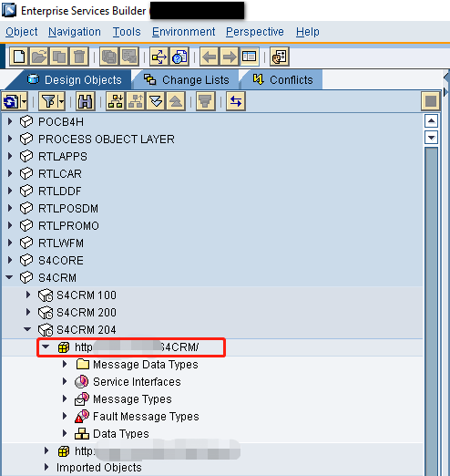This screenshot has height=476, width=450.
Task: Click the S4CRM 204 version box icon
Action: (46, 330)
